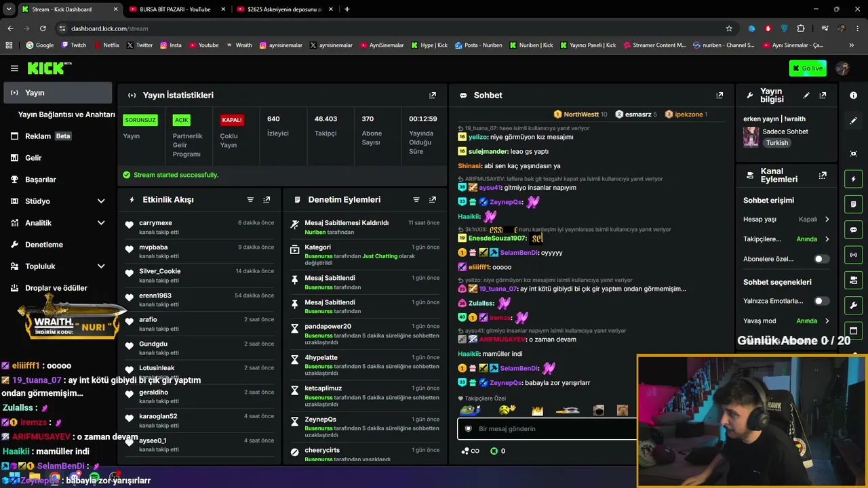Open the Yayıncı Paneli | Kick bookmark
The image size is (868, 488).
coord(588,45)
